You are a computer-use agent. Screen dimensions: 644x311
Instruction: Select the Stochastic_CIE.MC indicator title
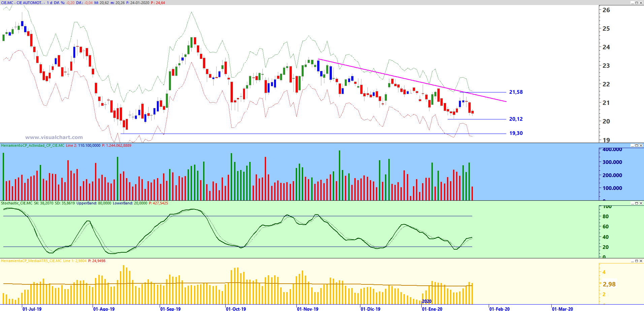point(17,203)
